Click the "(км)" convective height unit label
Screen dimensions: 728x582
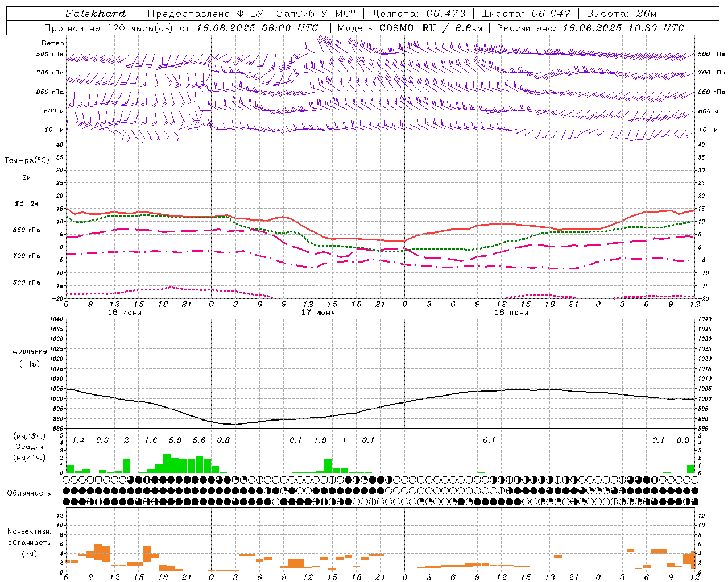[x=29, y=554]
